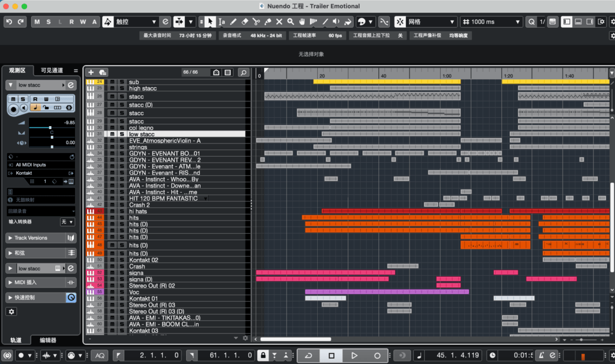Image resolution: width=615 pixels, height=364 pixels.
Task: Solo the Crash 2 track
Action: tap(122, 205)
